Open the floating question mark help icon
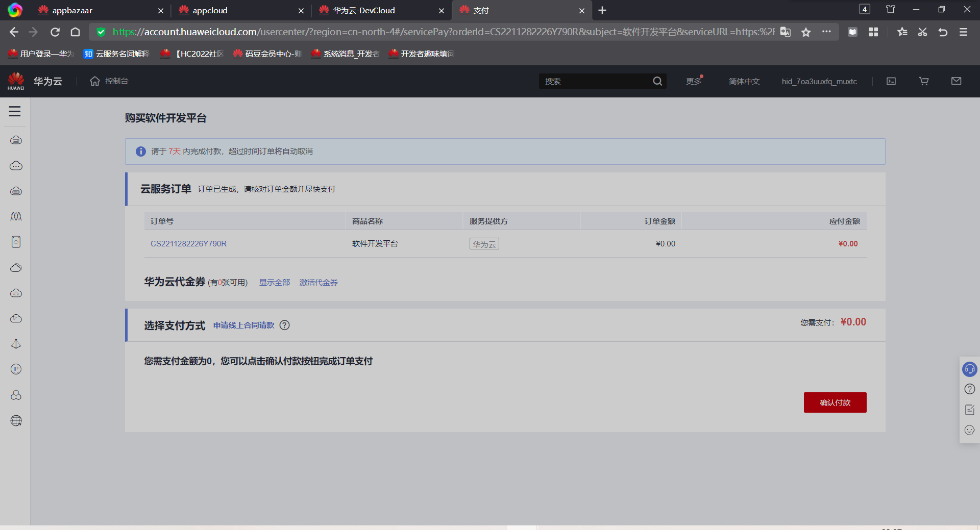Viewport: 980px width, 530px height. pos(970,389)
